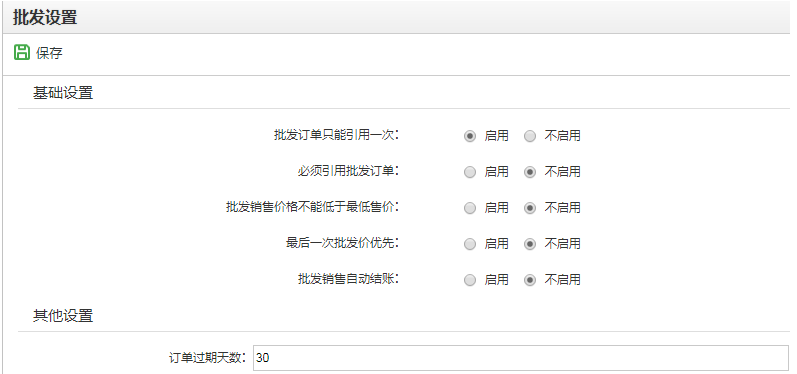Screen dimensions: 797x374
Task: Choose 不启用 radio for 批发销售自动结账
Action: [x=530, y=280]
